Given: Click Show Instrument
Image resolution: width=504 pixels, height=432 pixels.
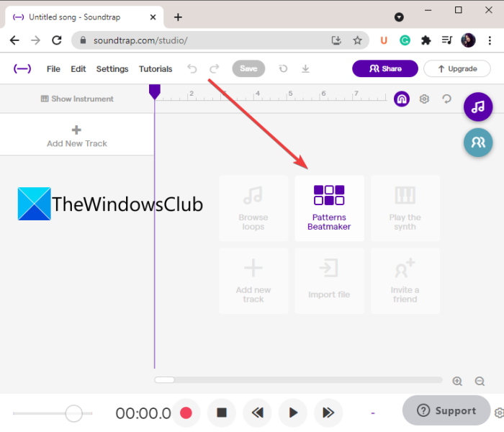Looking at the screenshot, I should 77,99.
